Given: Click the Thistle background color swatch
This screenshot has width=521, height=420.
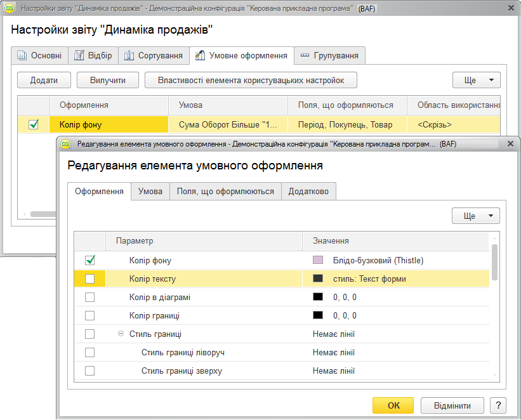Looking at the screenshot, I should pos(318,260).
